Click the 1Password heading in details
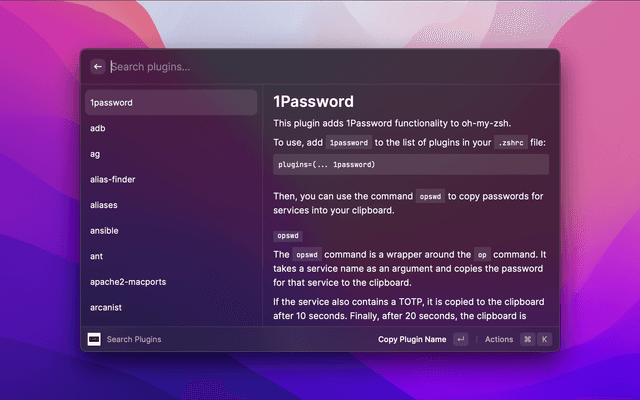 pos(312,102)
